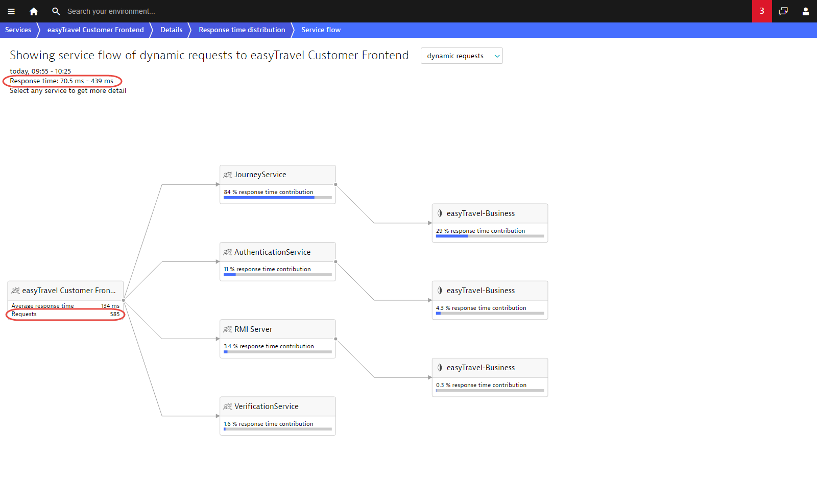This screenshot has width=817, height=504.
Task: Focus the Search your environment field
Action: point(111,11)
